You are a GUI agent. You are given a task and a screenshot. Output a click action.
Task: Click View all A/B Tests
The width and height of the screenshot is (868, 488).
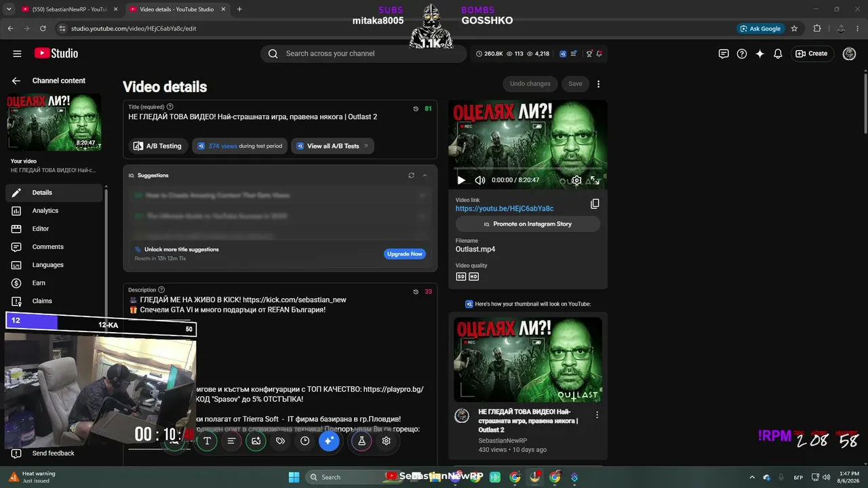pos(332,146)
